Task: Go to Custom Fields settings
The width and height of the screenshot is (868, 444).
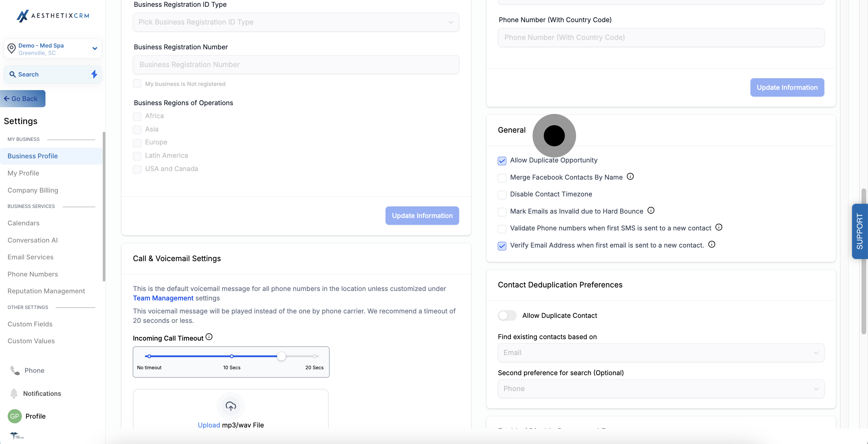Action: coord(30,324)
